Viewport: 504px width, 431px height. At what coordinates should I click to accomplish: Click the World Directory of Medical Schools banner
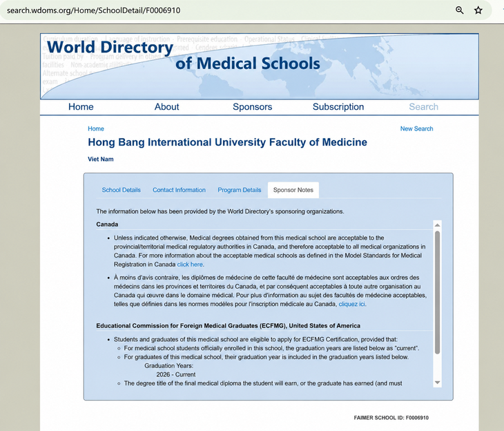[260, 66]
